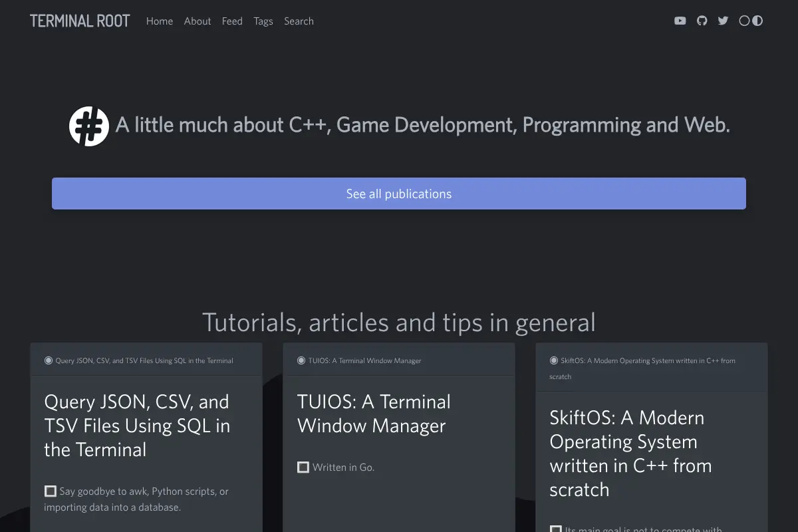This screenshot has width=798, height=532.
Task: Open the About page
Action: point(198,21)
